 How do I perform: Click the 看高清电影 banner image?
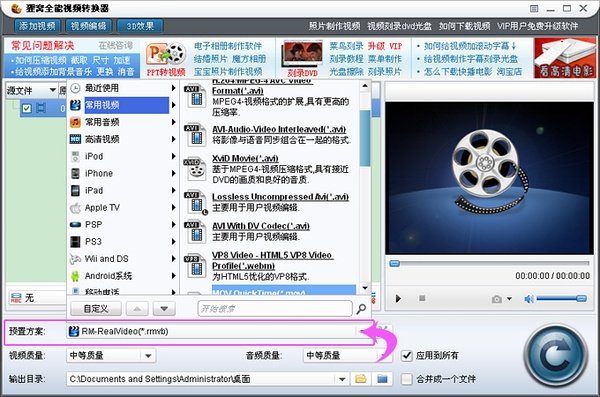pos(565,58)
